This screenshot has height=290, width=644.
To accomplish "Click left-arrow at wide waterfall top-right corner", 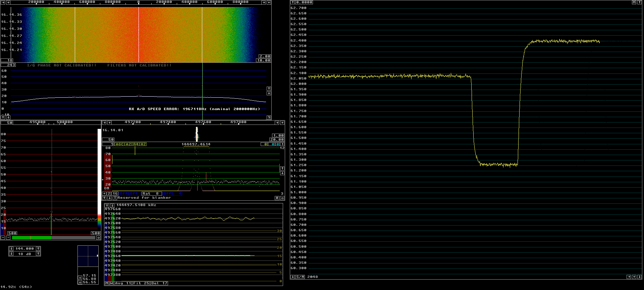I will click(269, 2).
